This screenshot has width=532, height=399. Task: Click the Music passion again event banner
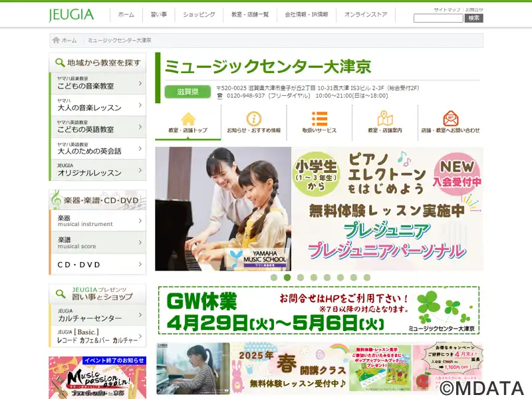tap(98, 378)
